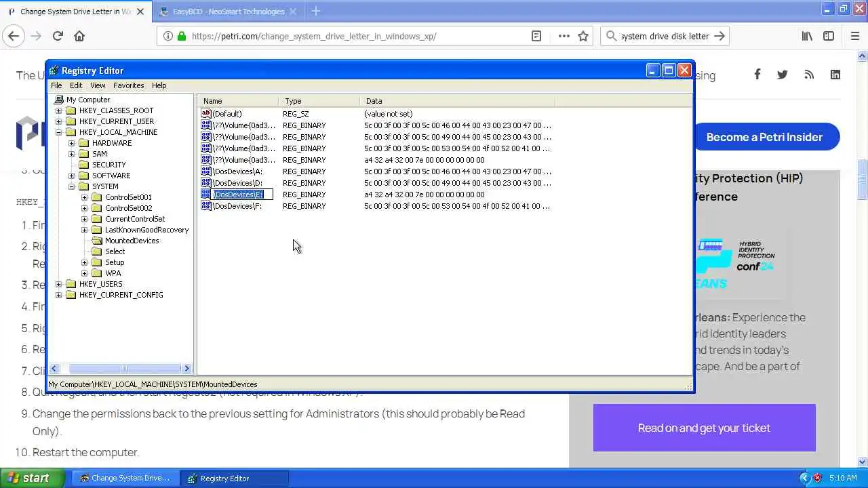Viewport: 868px width, 488px height.
Task: Open Registry Editor View menu
Action: tap(98, 85)
